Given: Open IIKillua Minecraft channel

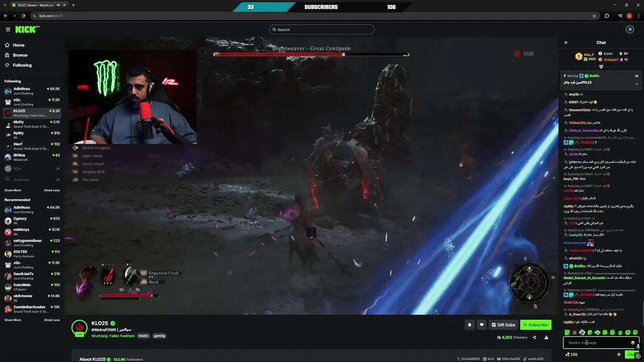Looking at the screenshot, I should click(32, 157).
